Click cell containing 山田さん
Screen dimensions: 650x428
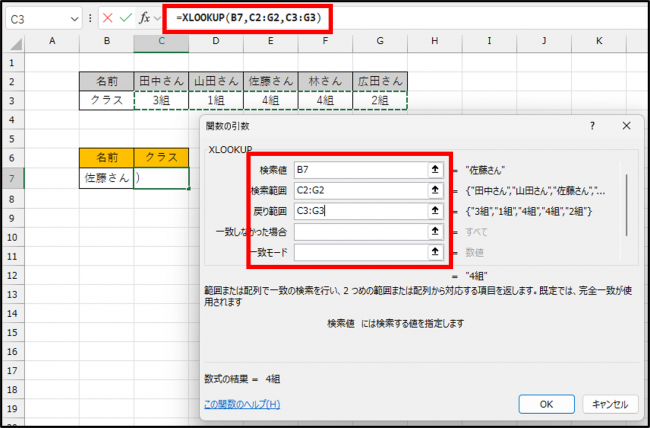pos(216,81)
